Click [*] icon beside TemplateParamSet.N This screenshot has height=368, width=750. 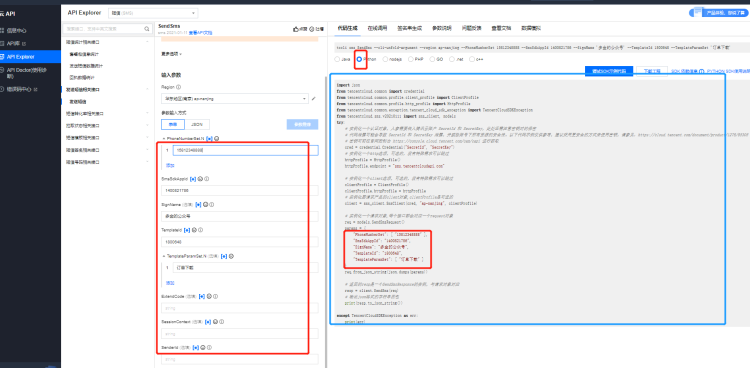[224, 256]
